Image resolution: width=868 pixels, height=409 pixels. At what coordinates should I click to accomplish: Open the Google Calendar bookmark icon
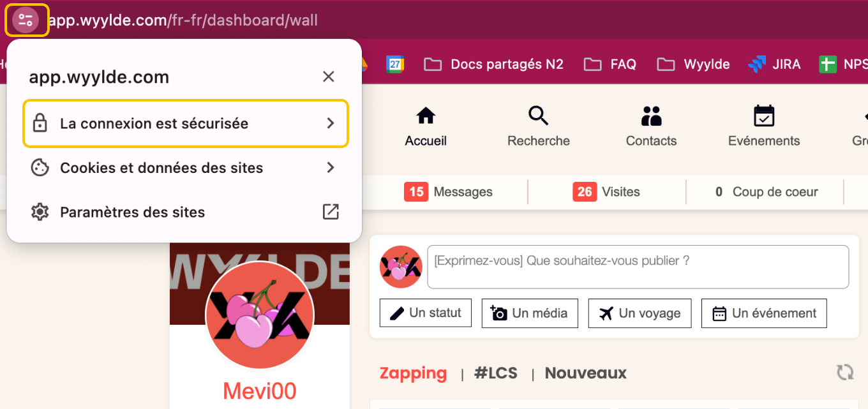(395, 64)
